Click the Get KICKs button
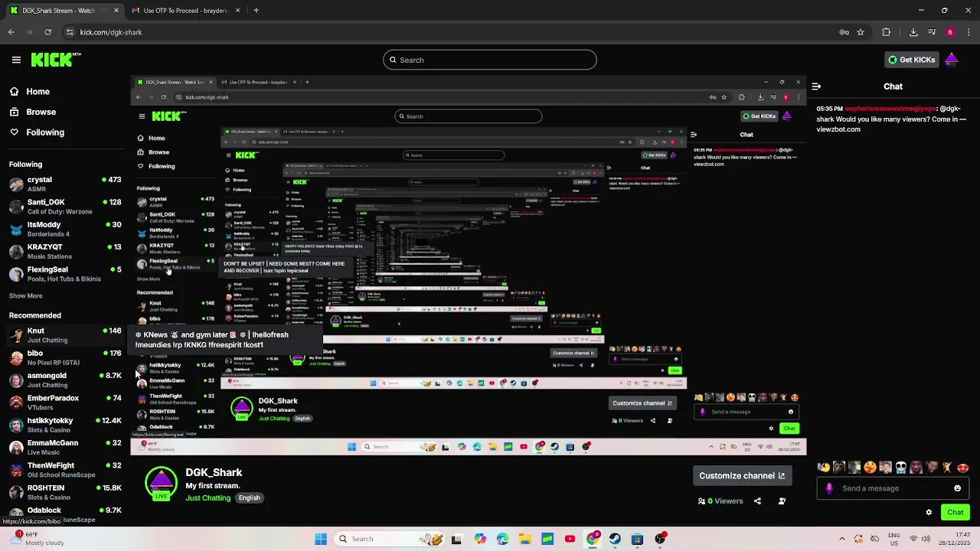Image resolution: width=980 pixels, height=551 pixels. (x=911, y=60)
